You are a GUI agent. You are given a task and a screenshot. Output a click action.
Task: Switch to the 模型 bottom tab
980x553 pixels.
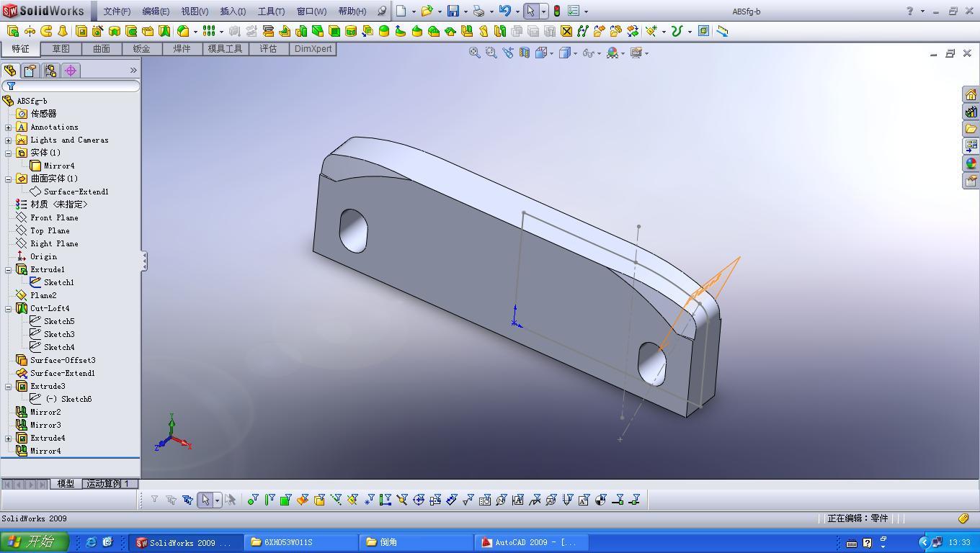66,484
